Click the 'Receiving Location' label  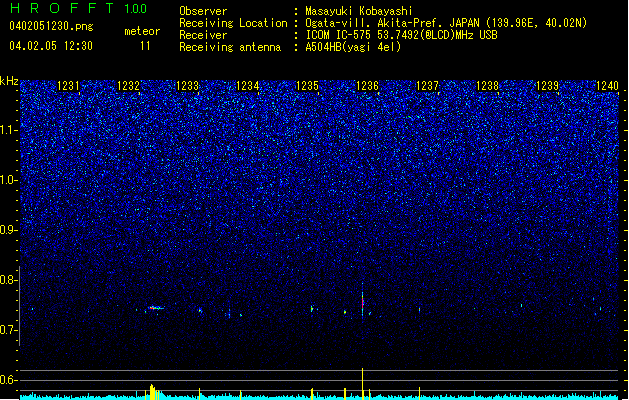tap(233, 23)
